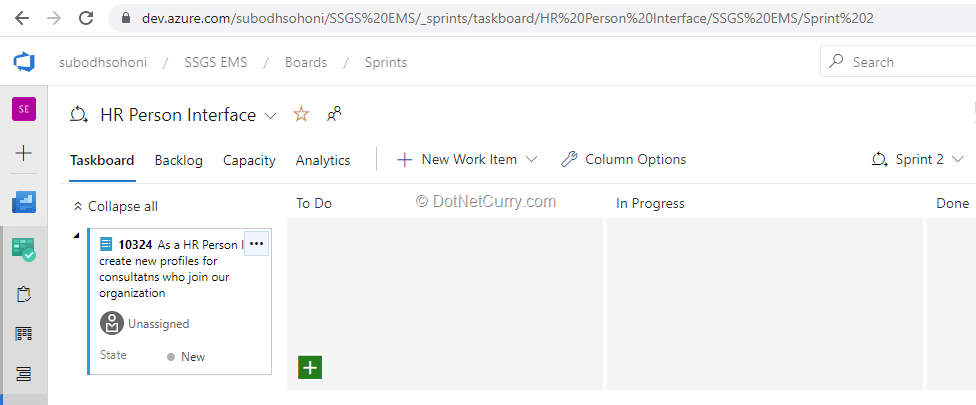This screenshot has width=976, height=405.
Task: Click Unassigned text on card 10324
Action: 159,324
